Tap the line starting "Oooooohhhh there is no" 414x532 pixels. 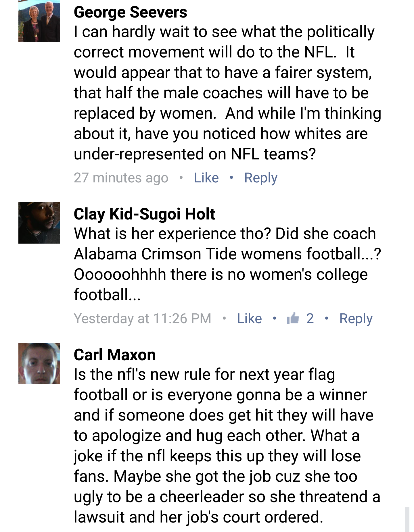tap(221, 274)
